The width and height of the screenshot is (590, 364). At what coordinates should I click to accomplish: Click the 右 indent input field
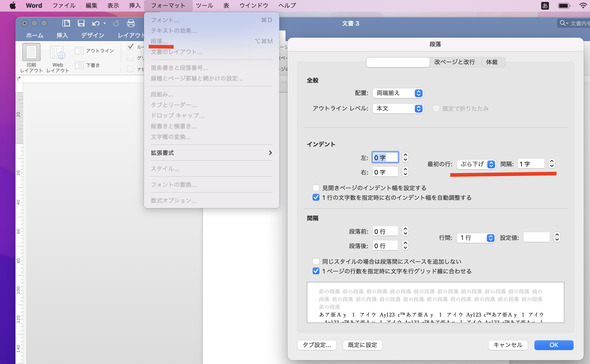click(x=385, y=172)
